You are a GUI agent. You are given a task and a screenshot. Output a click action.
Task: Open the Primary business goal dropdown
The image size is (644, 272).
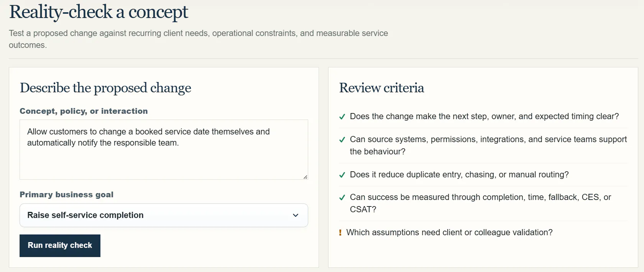click(x=164, y=215)
